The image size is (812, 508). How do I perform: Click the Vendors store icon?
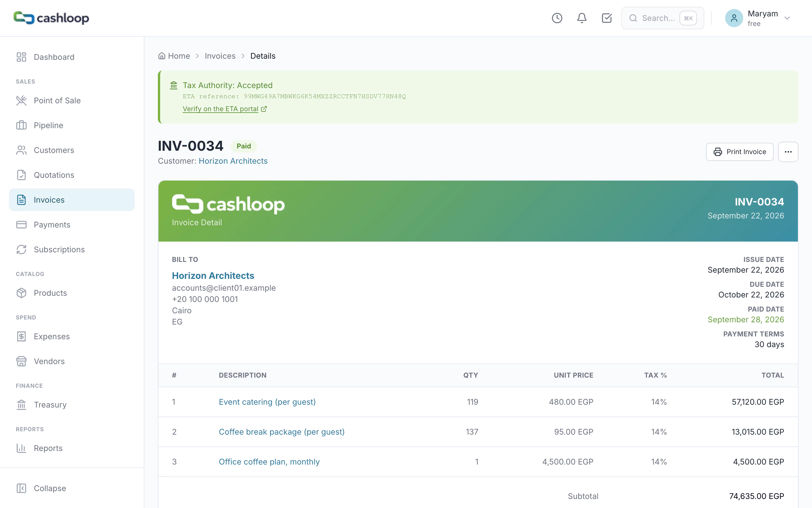[x=21, y=361]
